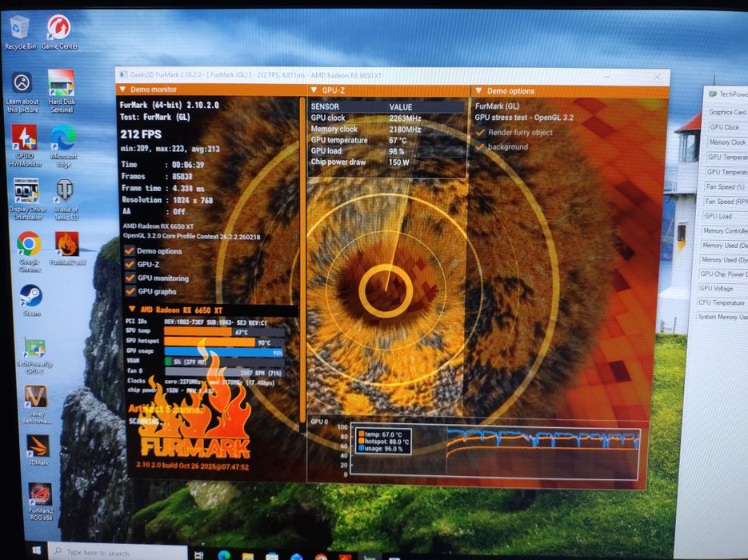Open Task View on the taskbar

tap(199, 554)
